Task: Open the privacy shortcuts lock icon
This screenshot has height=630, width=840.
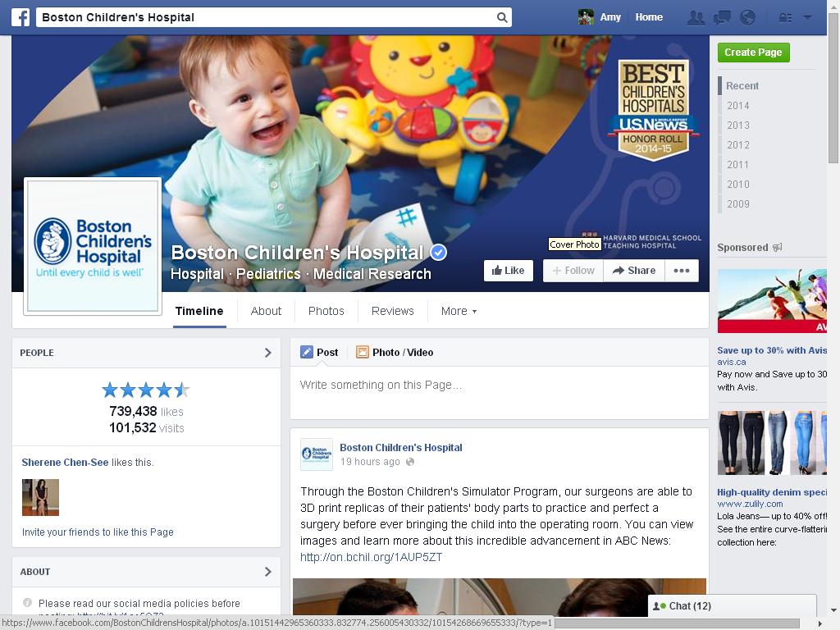Action: [785, 18]
